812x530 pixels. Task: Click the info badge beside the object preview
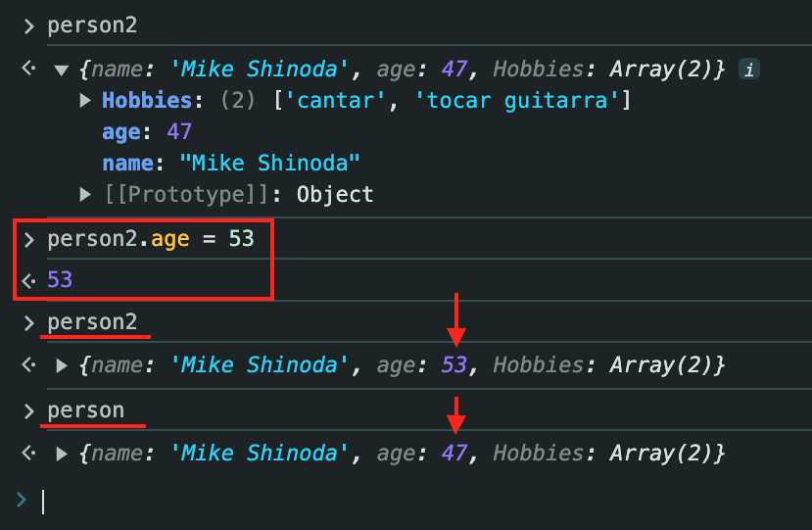749,70
